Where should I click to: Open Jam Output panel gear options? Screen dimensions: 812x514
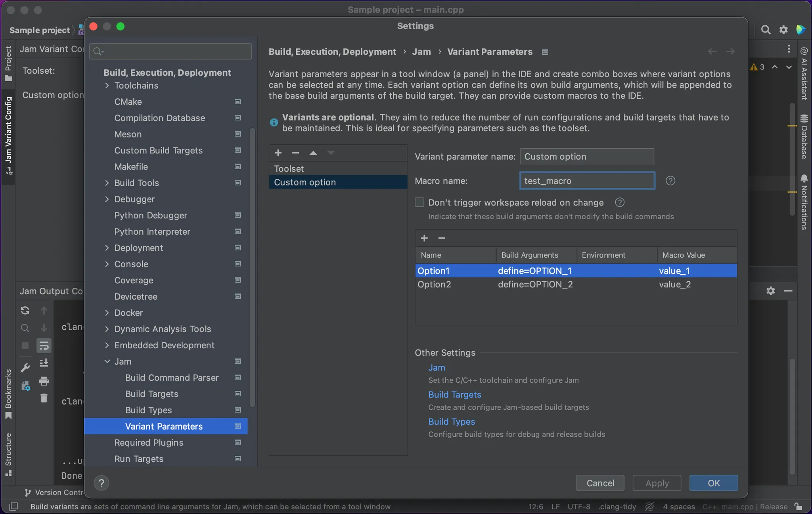tap(770, 291)
